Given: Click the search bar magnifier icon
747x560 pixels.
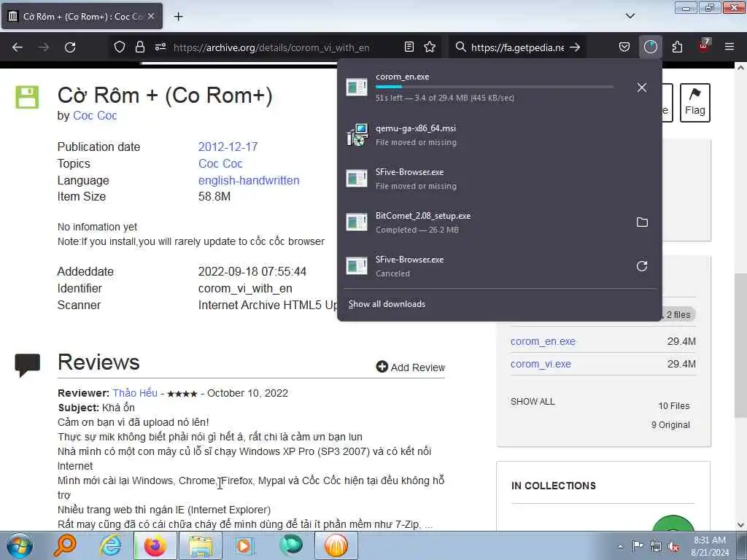Looking at the screenshot, I should (x=460, y=47).
